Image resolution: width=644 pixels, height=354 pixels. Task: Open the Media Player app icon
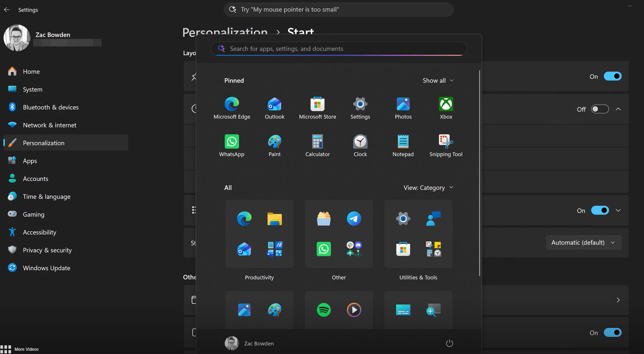pyautogui.click(x=354, y=310)
